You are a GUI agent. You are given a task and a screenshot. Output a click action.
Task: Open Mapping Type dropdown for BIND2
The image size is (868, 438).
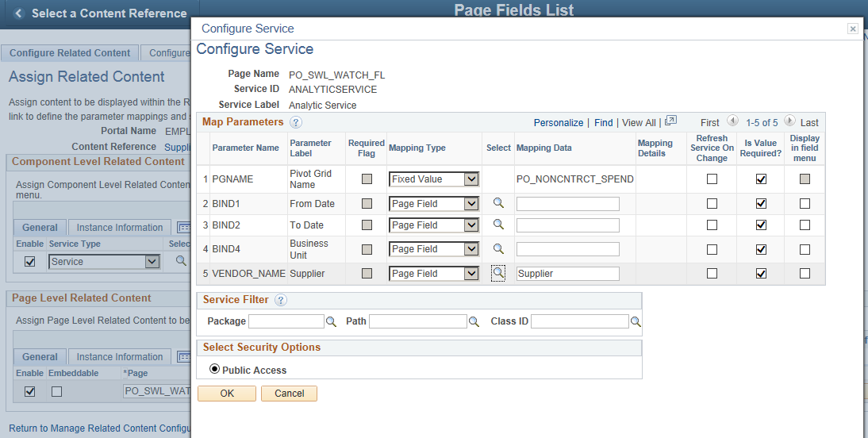click(x=434, y=225)
